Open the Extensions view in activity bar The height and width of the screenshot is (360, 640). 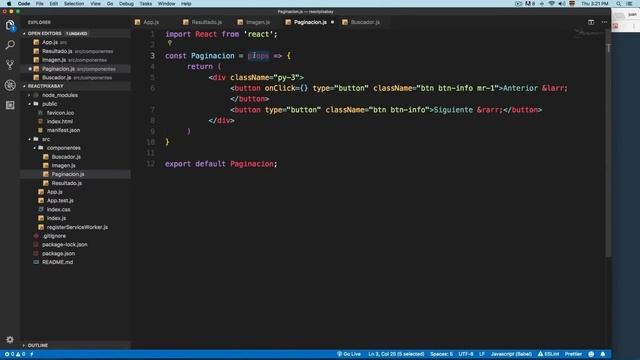[x=10, y=105]
